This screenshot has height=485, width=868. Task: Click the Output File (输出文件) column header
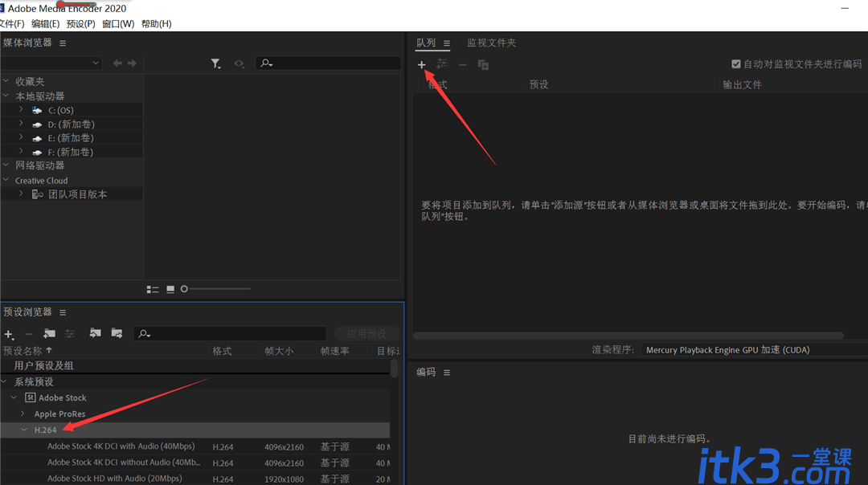pyautogui.click(x=742, y=84)
